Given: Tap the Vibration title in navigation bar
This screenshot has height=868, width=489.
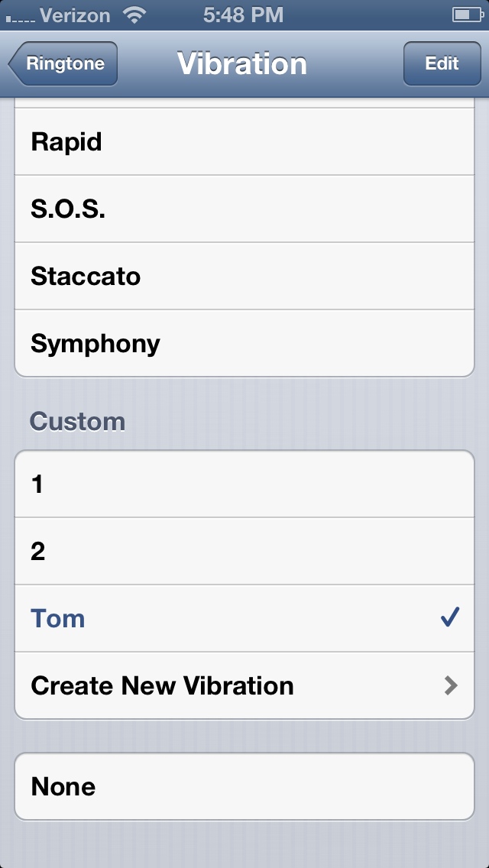Looking at the screenshot, I should click(x=242, y=63).
